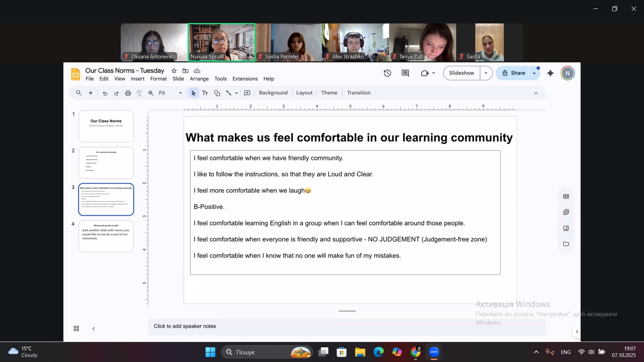Open the Gemini sparkle icon
644x362 pixels.
[550, 73]
